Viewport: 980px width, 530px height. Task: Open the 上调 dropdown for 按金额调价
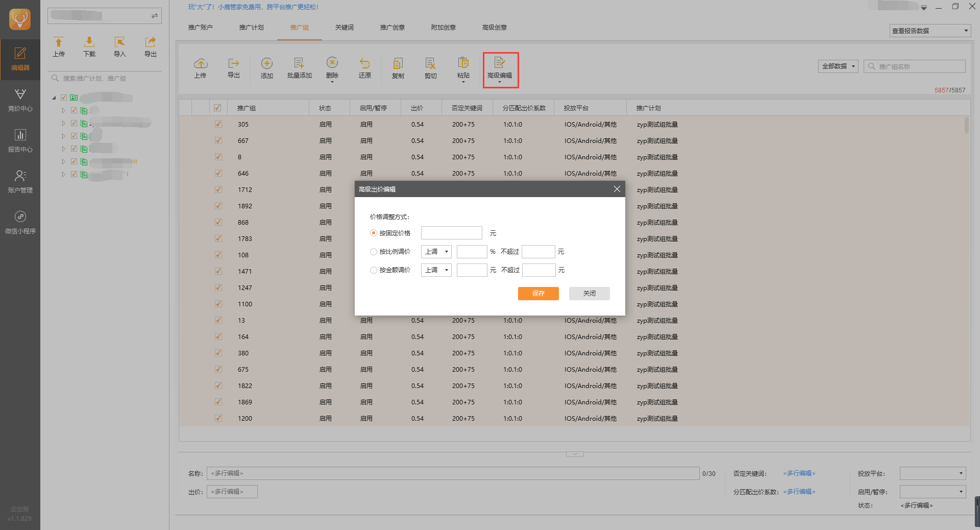436,270
